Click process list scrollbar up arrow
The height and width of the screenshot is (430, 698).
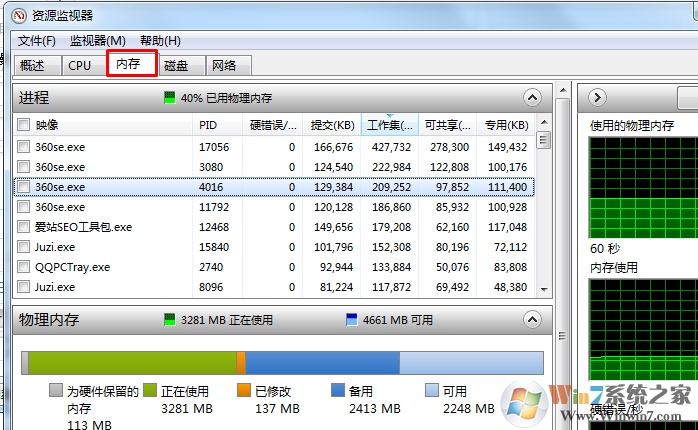pyautogui.click(x=544, y=122)
